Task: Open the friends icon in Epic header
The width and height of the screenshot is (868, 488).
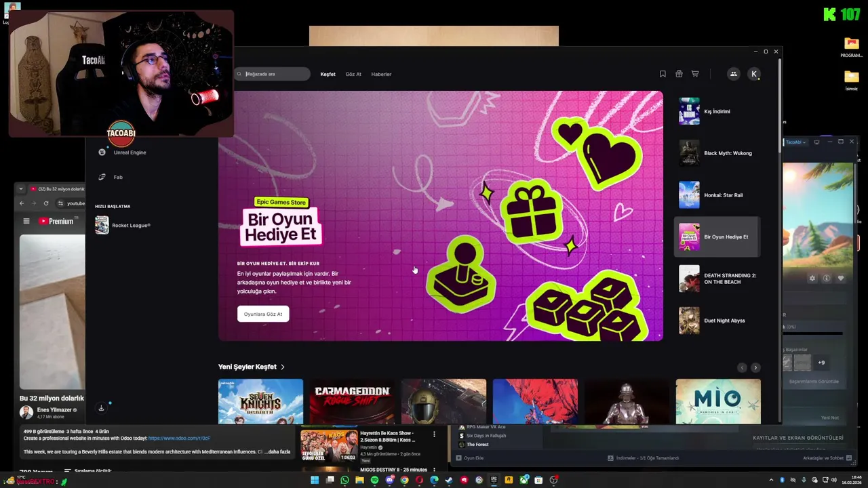Action: point(733,74)
